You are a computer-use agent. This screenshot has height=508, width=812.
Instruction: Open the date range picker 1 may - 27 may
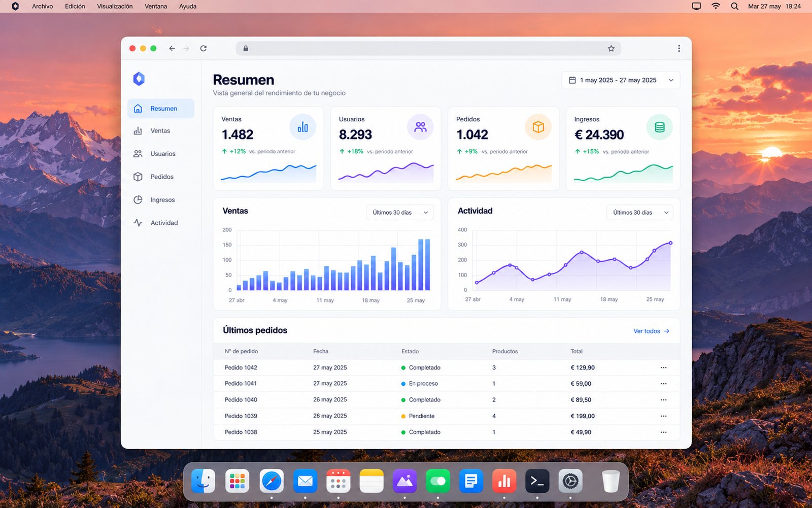point(621,80)
